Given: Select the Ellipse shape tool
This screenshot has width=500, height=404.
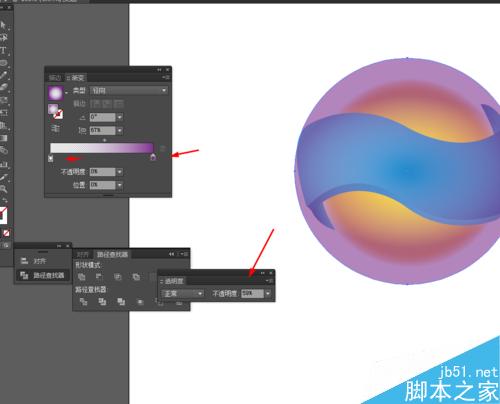Looking at the screenshot, I should click(x=3, y=63).
